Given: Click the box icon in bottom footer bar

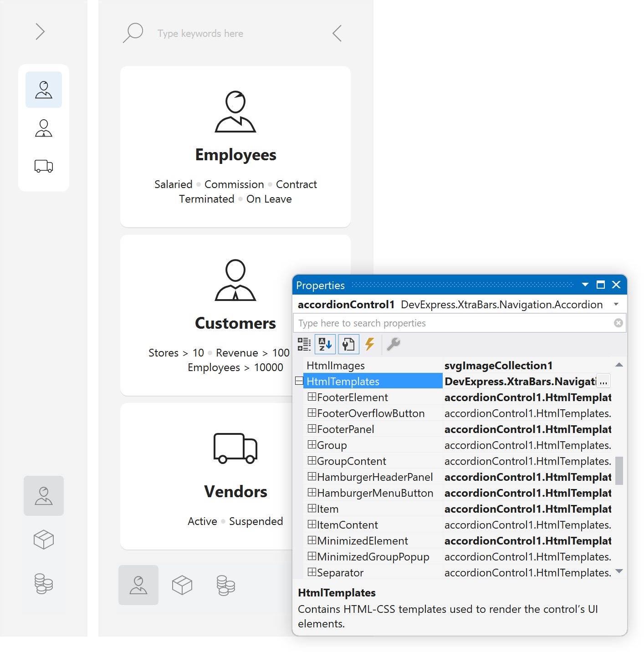Looking at the screenshot, I should [182, 586].
